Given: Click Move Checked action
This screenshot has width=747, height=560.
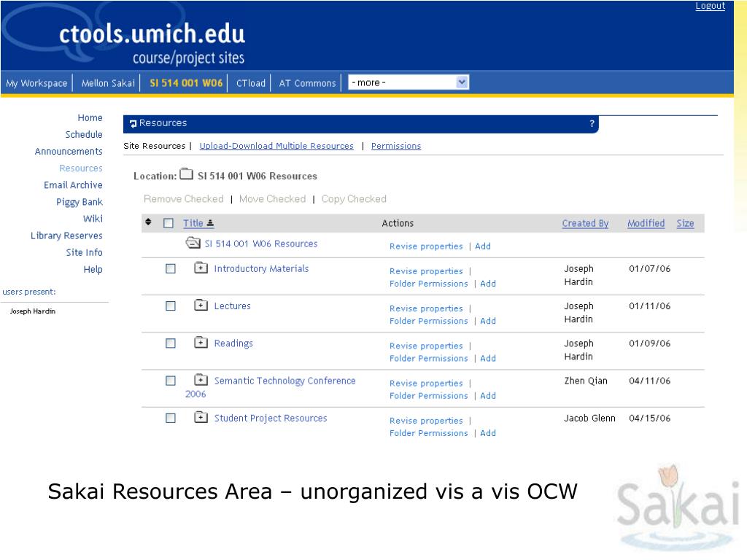Looking at the screenshot, I should [x=273, y=199].
